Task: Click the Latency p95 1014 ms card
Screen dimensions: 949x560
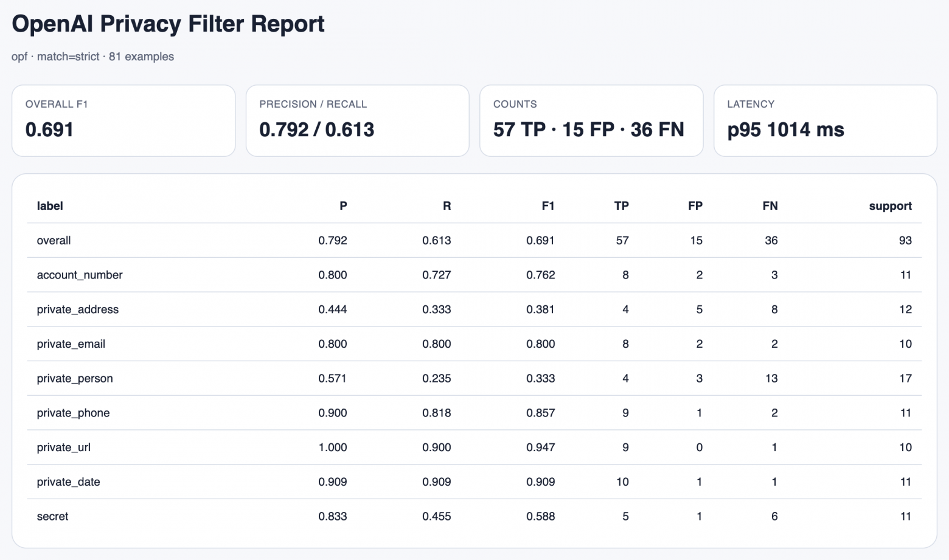Action: pos(824,120)
